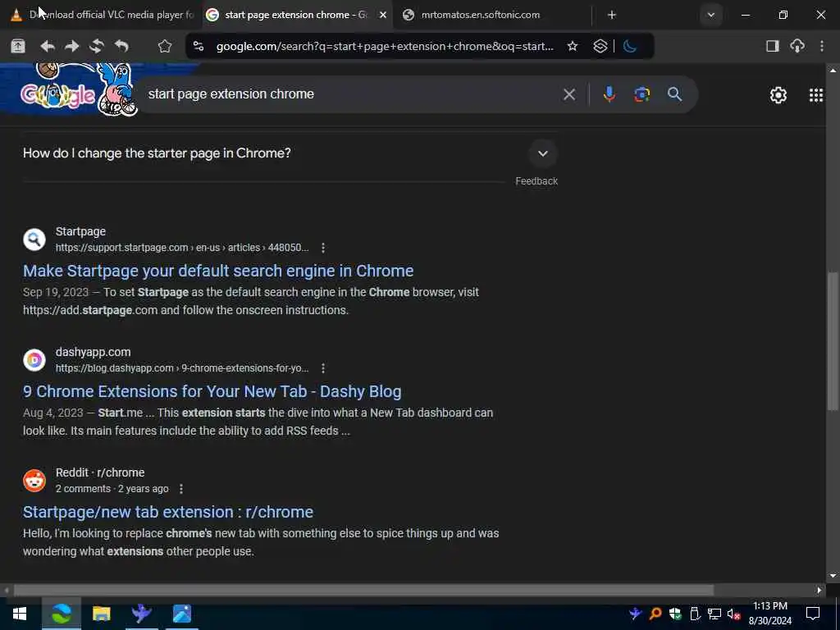Open the Photos app in taskbar
The width and height of the screenshot is (840, 630).
pyautogui.click(x=182, y=614)
